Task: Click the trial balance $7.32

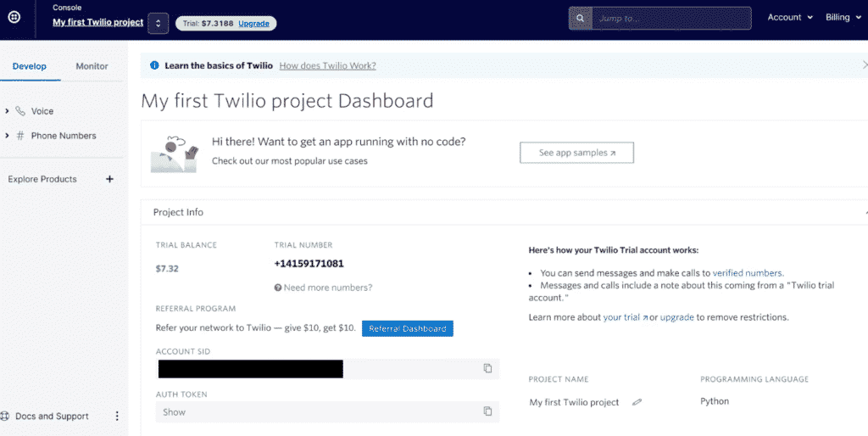Action: click(x=167, y=269)
